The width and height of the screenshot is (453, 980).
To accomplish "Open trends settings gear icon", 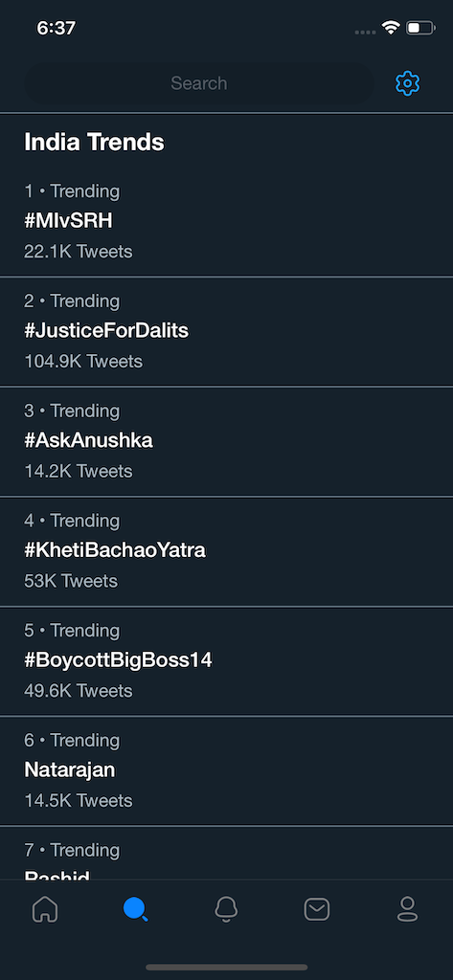I will (407, 83).
